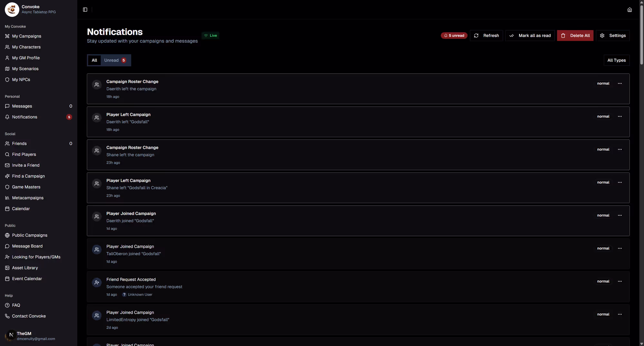Open the Find a Campaign sparkle icon
This screenshot has width=644, height=346.
tap(7, 176)
